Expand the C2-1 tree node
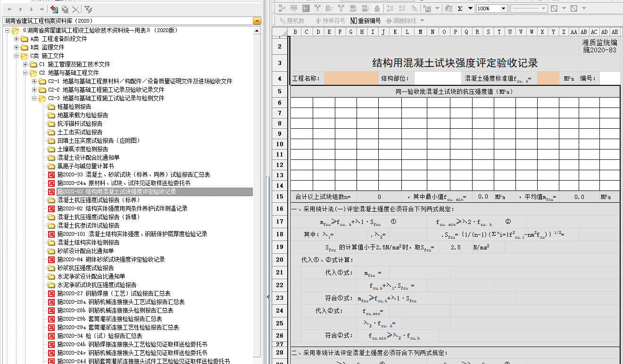 pyautogui.click(x=34, y=82)
